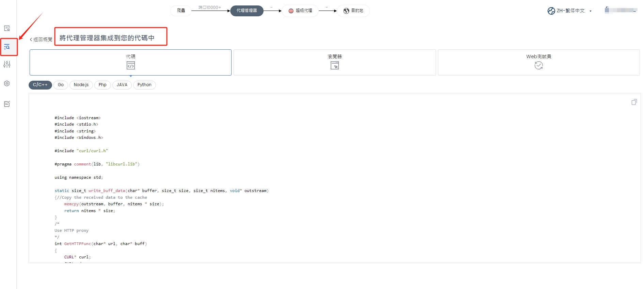This screenshot has width=644, height=289.
Task: Open the top document-list sidebar icon
Action: point(7,28)
